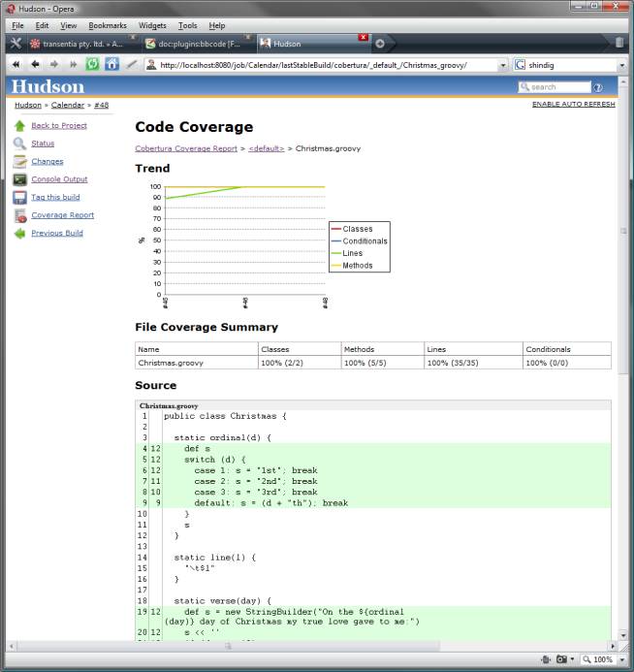The image size is (634, 672).
Task: Click the shindig search field
Action: (571, 65)
